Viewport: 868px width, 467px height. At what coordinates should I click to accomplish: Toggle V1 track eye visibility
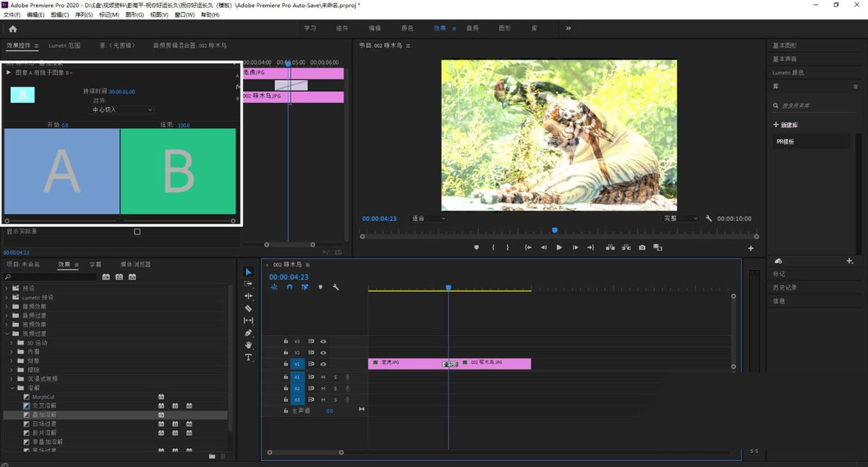[323, 364]
